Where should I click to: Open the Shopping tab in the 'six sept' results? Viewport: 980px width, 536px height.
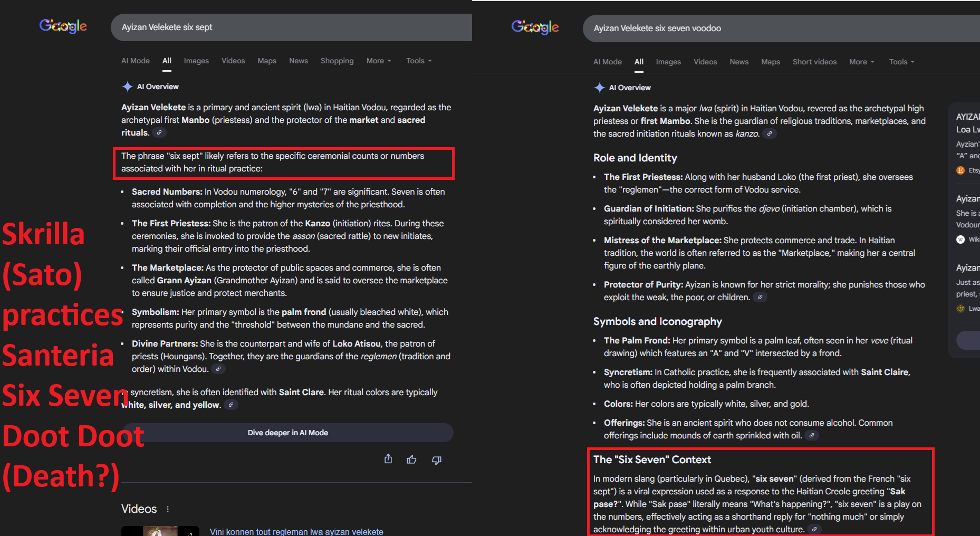tap(337, 61)
